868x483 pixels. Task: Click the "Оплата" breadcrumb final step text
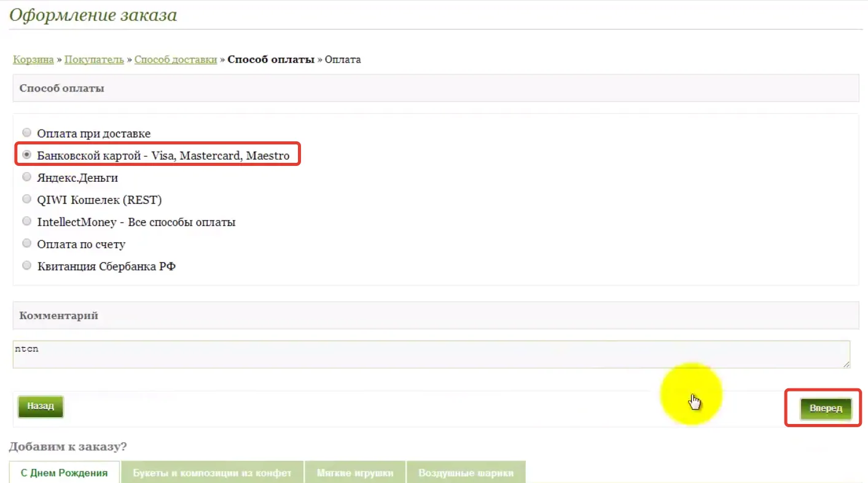(343, 60)
